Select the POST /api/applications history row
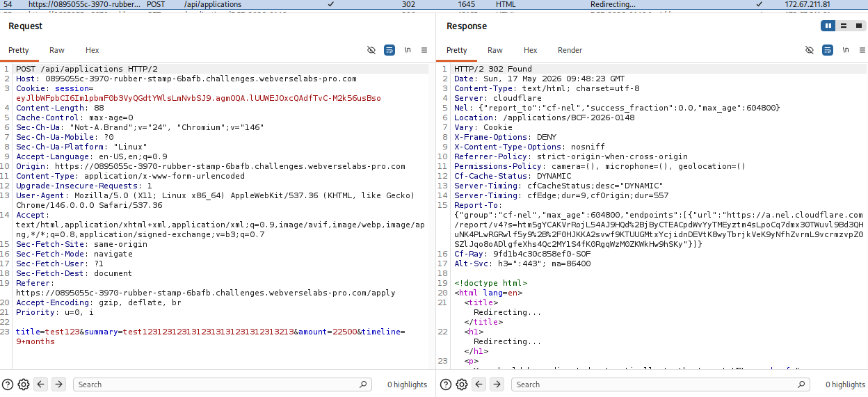Image resolution: width=868 pixels, height=397 pixels. [x=434, y=4]
